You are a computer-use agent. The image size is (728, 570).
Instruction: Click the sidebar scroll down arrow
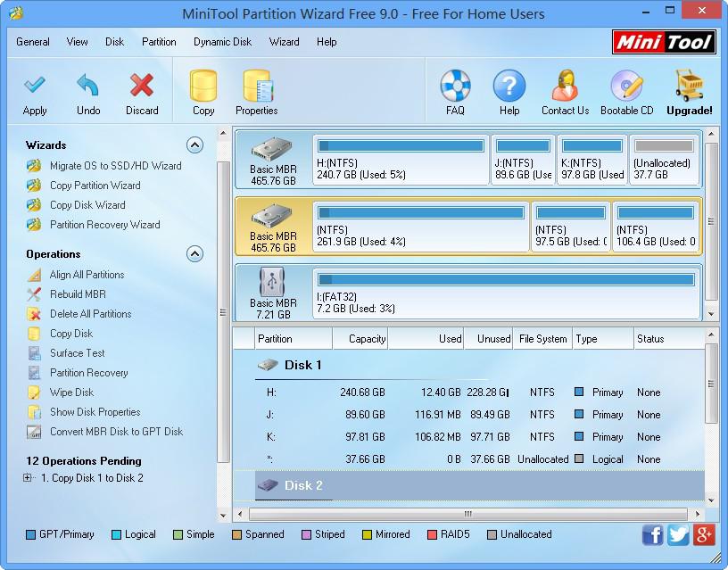point(223,516)
